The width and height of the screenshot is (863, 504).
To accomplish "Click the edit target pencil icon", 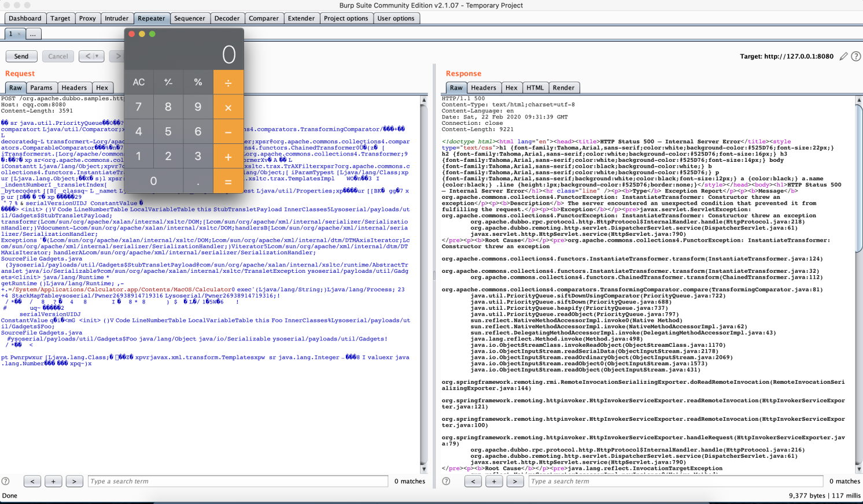I will coord(844,56).
